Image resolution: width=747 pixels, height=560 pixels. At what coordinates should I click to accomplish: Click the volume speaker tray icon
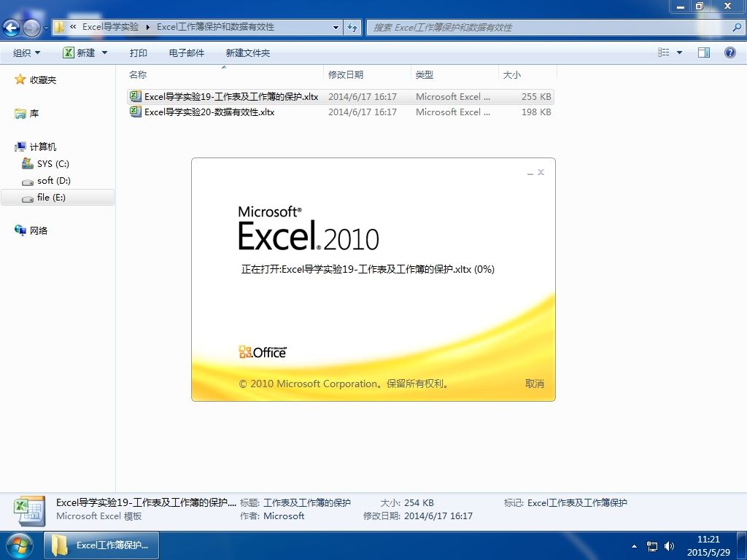pos(670,545)
